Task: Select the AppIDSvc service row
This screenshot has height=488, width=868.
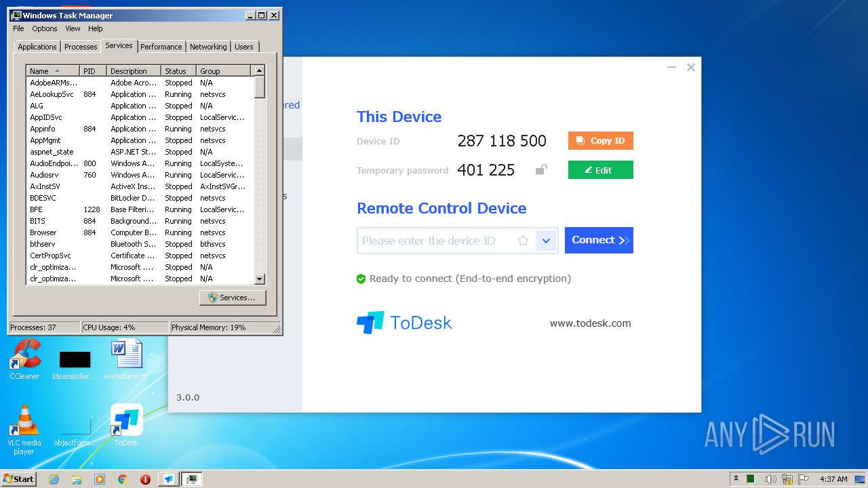Action: coord(140,117)
